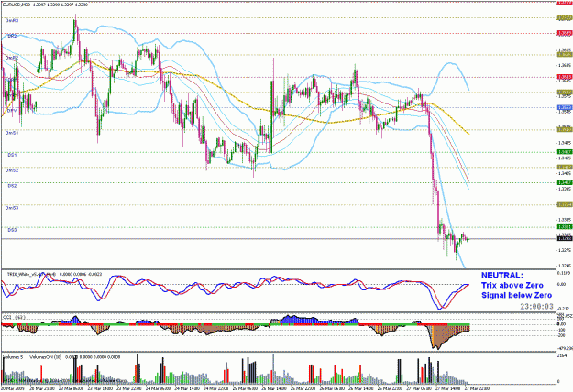Select the DS3 support level label
The width and height of the screenshot is (573, 392).
pos(12,230)
